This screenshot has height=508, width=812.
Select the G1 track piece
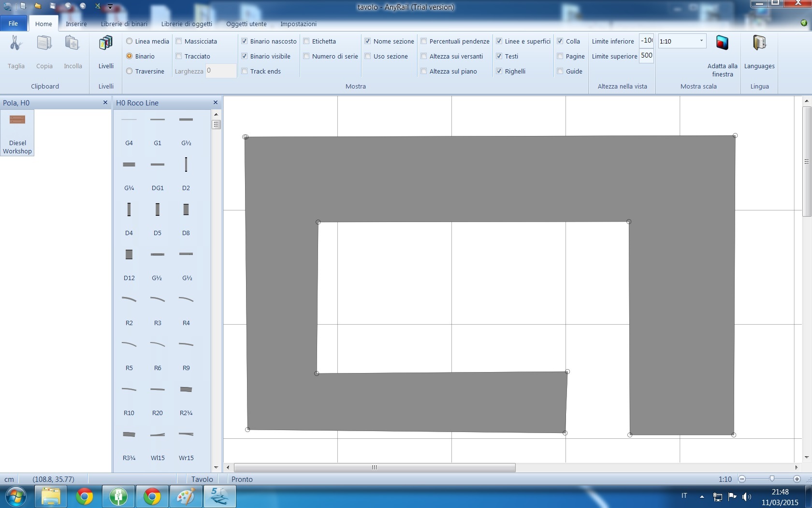(x=158, y=130)
